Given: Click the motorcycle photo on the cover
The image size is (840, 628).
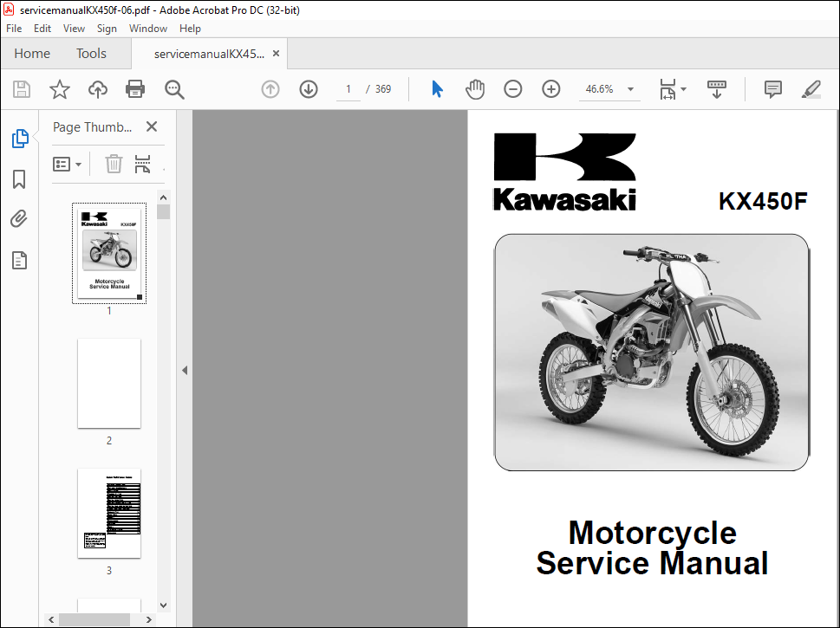Looking at the screenshot, I should tap(651, 353).
